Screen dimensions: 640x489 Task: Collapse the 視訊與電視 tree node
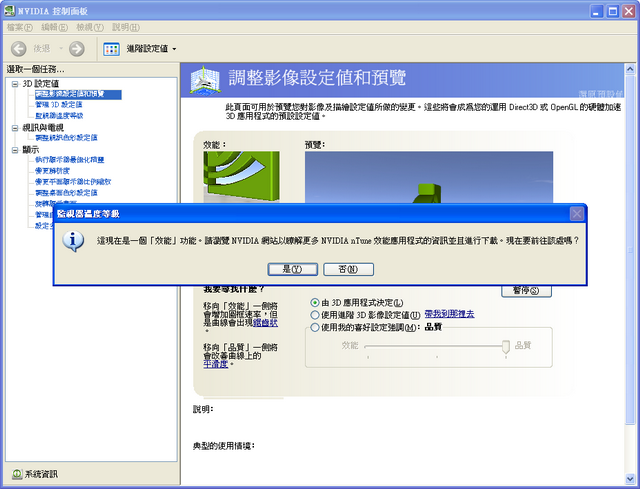[x=15, y=128]
